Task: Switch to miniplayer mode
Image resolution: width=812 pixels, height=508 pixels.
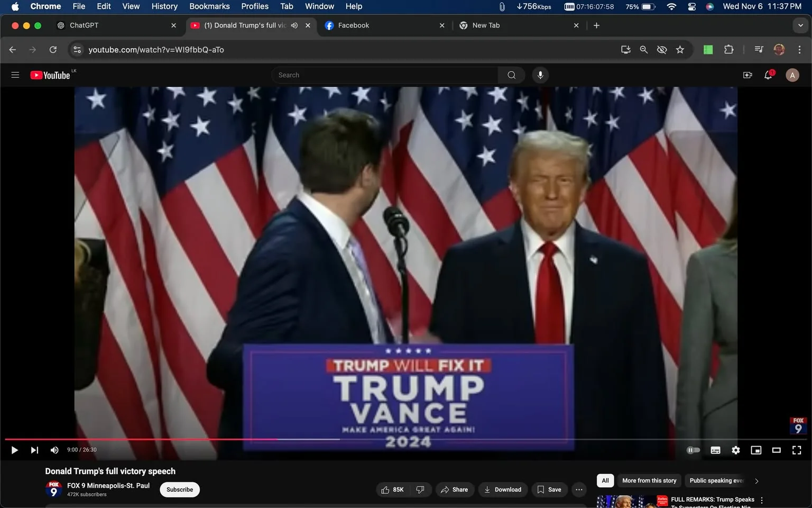Action: tap(756, 450)
